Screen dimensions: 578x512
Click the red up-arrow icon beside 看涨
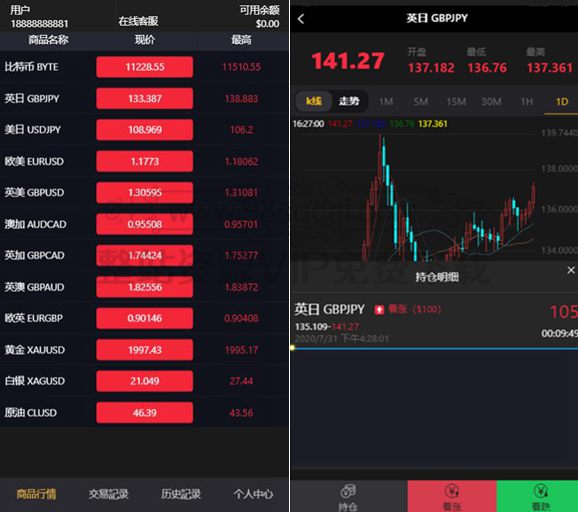point(379,310)
